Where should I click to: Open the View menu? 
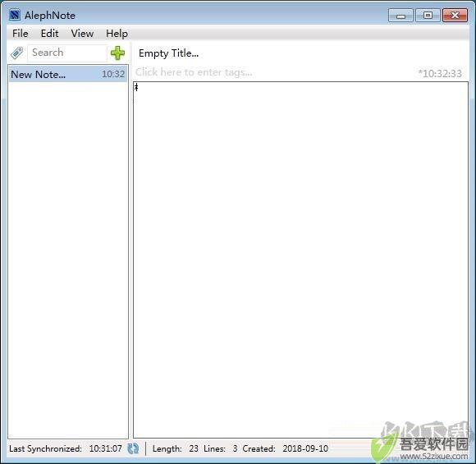[x=82, y=34]
